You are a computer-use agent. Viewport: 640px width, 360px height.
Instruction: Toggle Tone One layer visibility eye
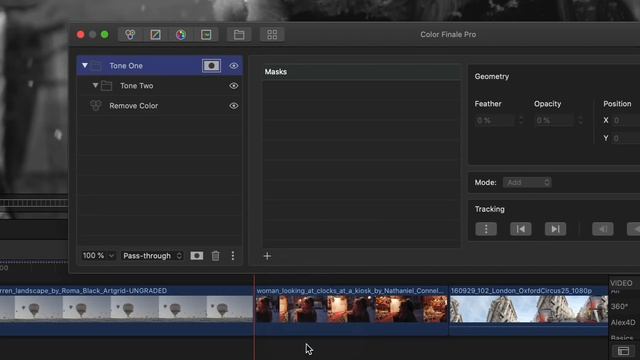pos(233,66)
